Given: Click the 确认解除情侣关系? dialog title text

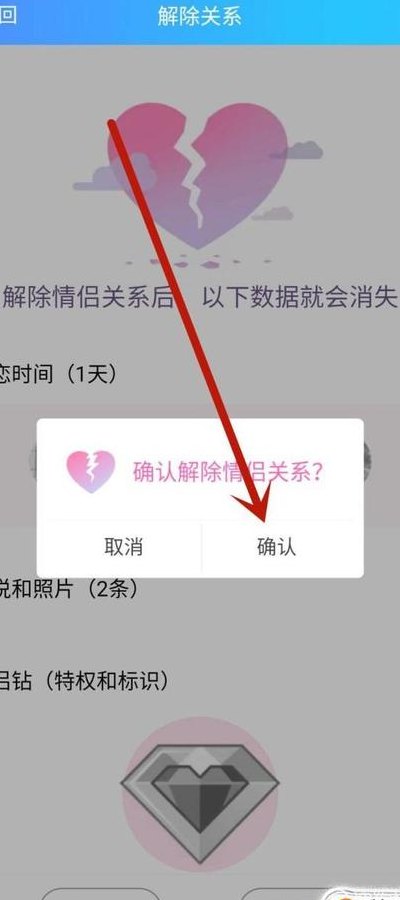Looking at the screenshot, I should point(228,473).
